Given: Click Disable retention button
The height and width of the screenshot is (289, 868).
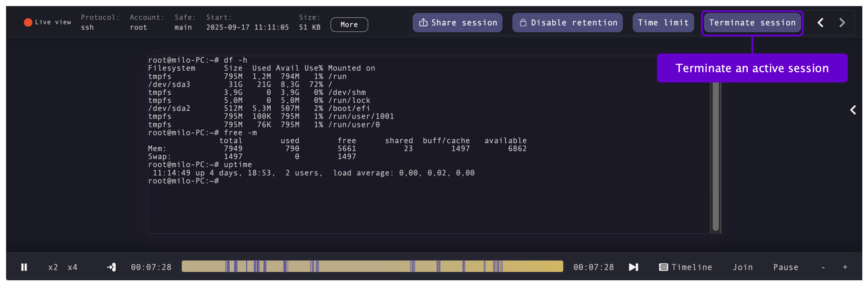Looking at the screenshot, I should click(568, 23).
